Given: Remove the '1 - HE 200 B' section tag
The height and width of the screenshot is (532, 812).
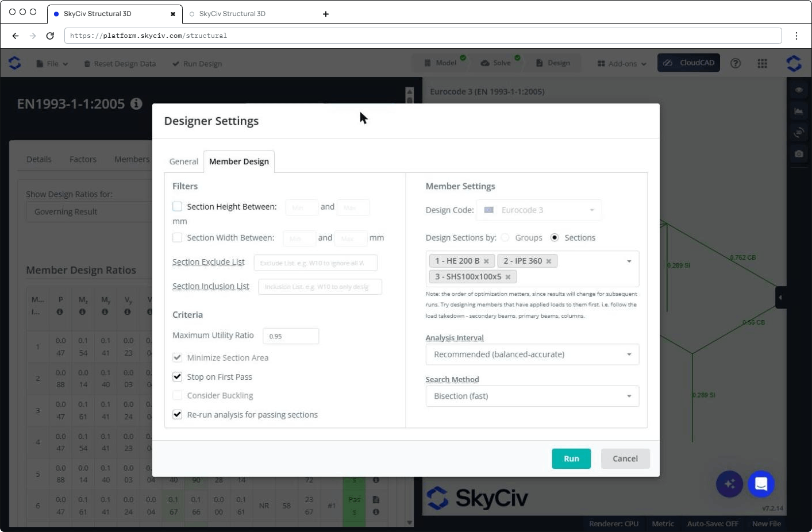Looking at the screenshot, I should [486, 261].
